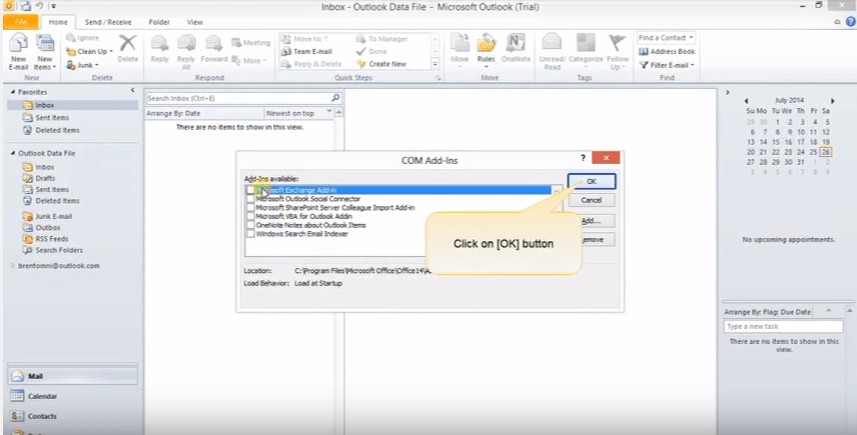This screenshot has width=857, height=435.
Task: Toggle Windows Search Email Indexer checkbox
Action: (x=250, y=234)
